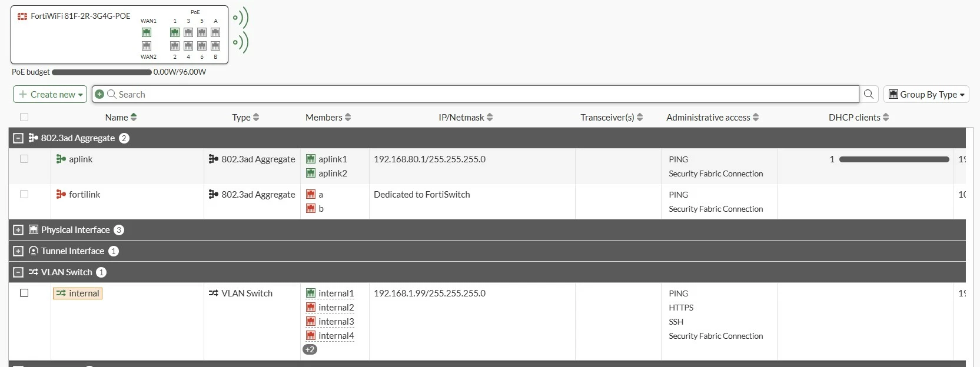This screenshot has height=367, width=980.
Task: Sort by the Name column
Action: coord(121,118)
